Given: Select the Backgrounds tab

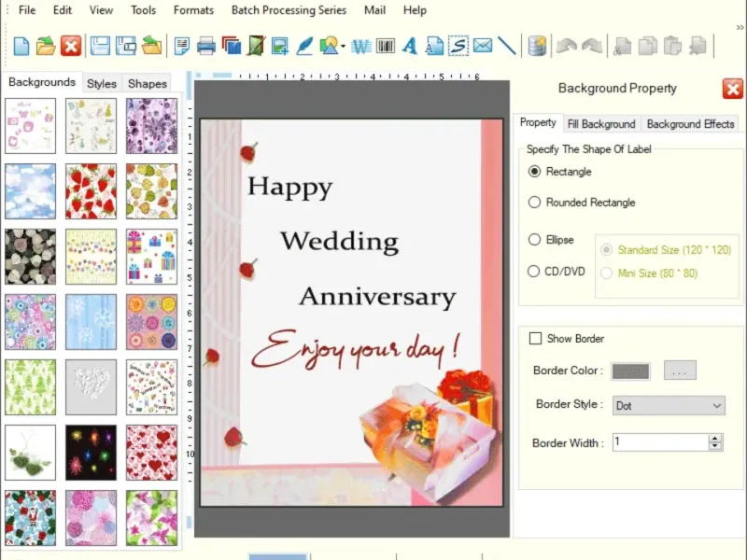Looking at the screenshot, I should (42, 82).
